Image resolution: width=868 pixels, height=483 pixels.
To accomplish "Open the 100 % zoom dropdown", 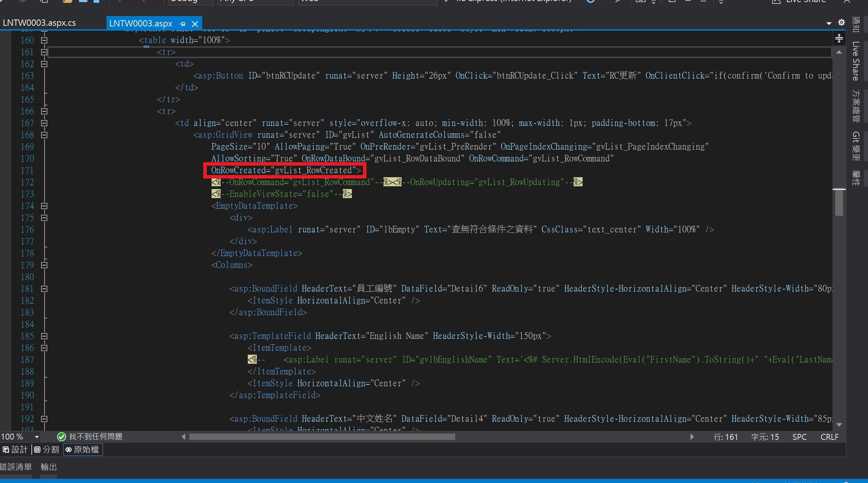I will (x=37, y=437).
